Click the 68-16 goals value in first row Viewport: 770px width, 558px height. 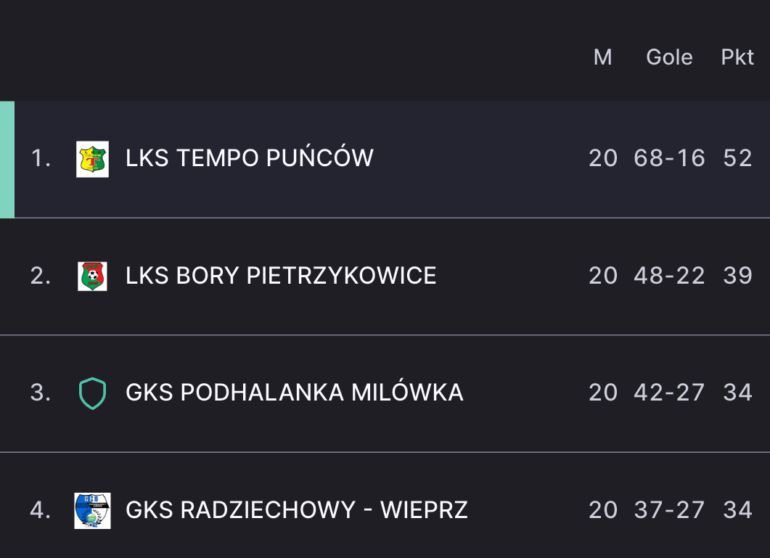pos(669,158)
